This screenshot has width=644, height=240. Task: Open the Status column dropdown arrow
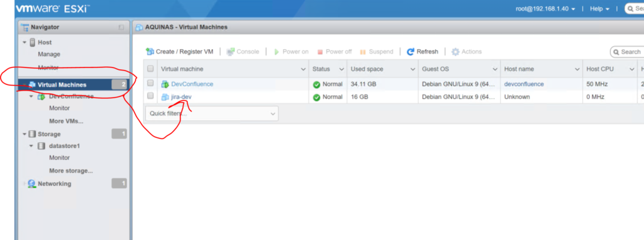point(341,69)
